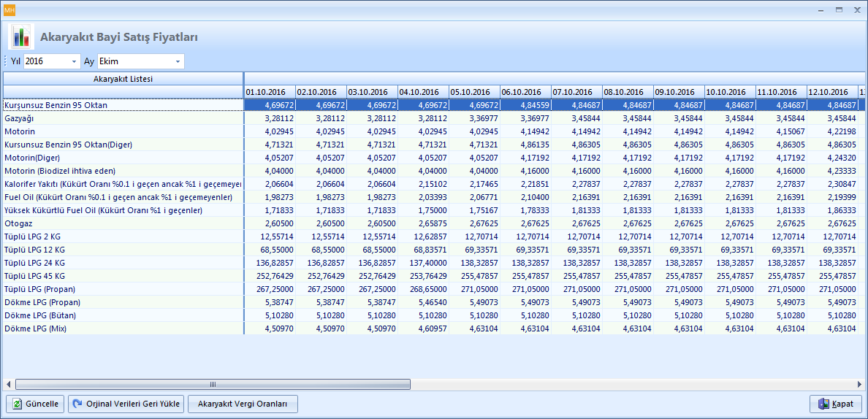Select the Otogaz fuel row

[x=18, y=223]
